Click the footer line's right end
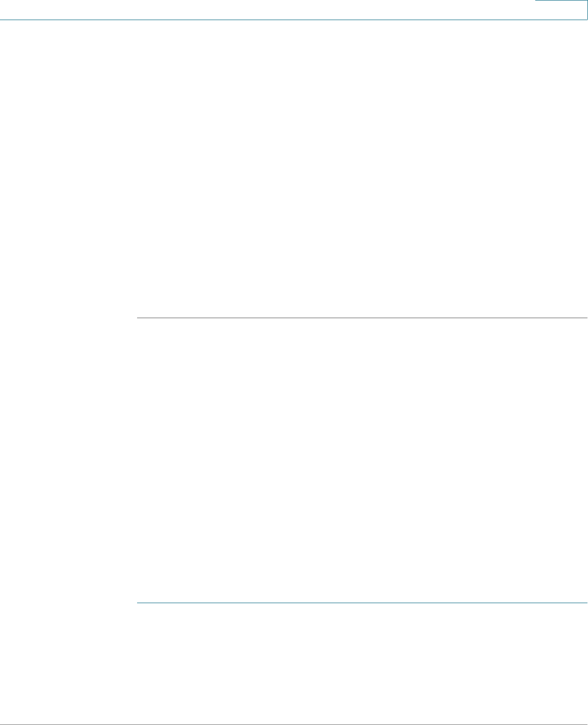This screenshot has height=725, width=588. (x=585, y=724)
